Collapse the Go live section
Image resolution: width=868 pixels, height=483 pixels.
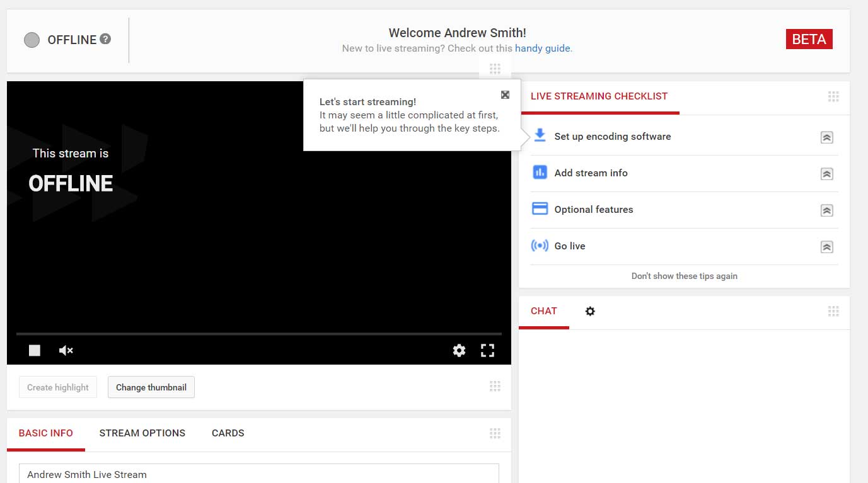click(826, 247)
